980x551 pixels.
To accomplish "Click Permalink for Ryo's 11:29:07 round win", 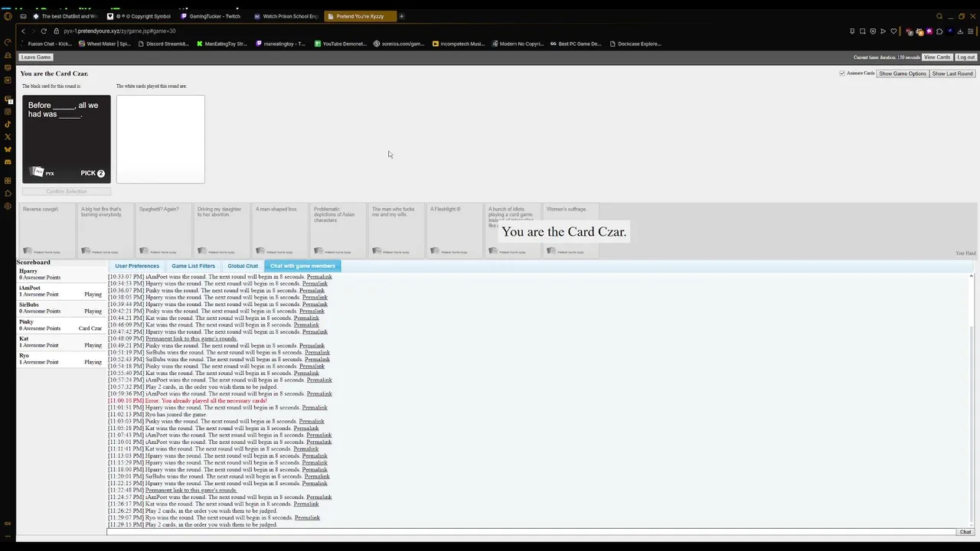I will [x=307, y=517].
